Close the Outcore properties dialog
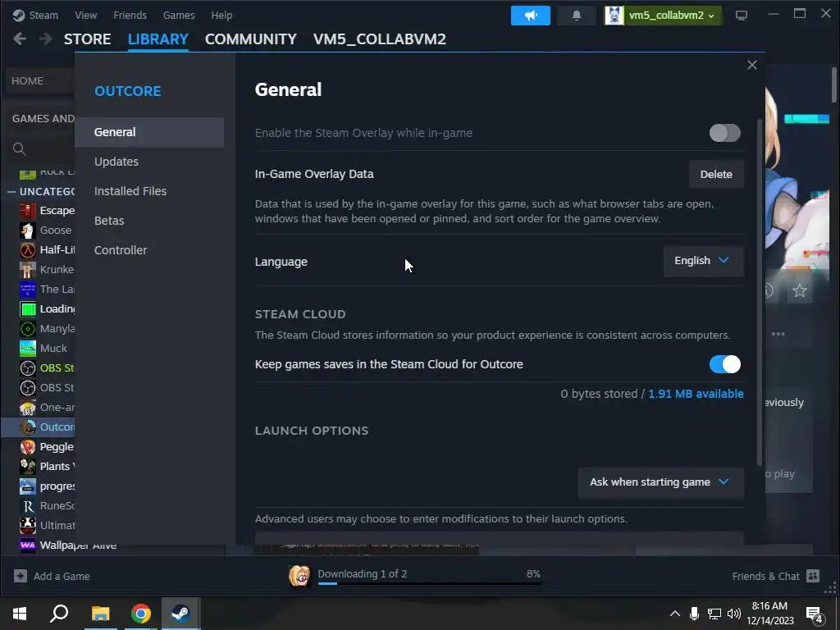The image size is (840, 630). point(752,65)
